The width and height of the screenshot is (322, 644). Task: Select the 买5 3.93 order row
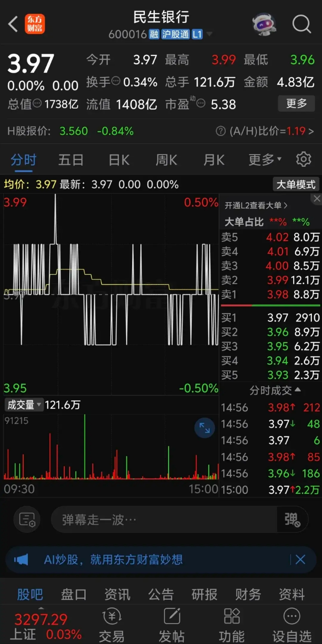pos(270,375)
